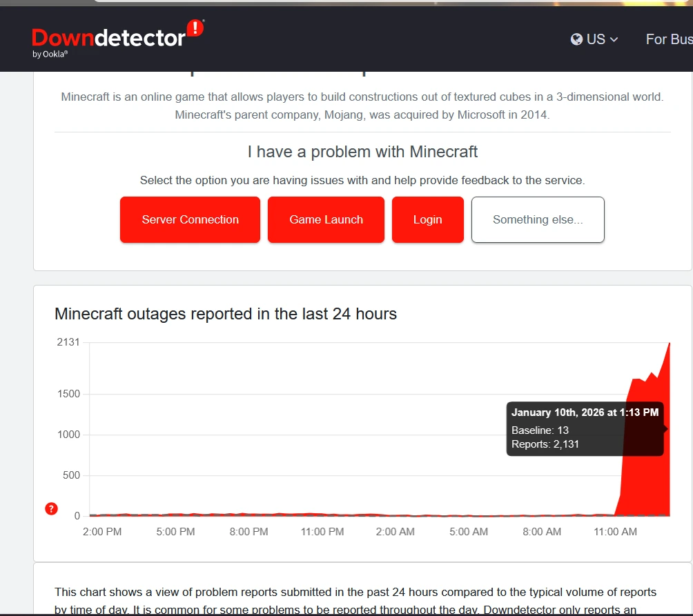Click the January 10th chart tooltip
The width and height of the screenshot is (693, 616).
coord(585,428)
